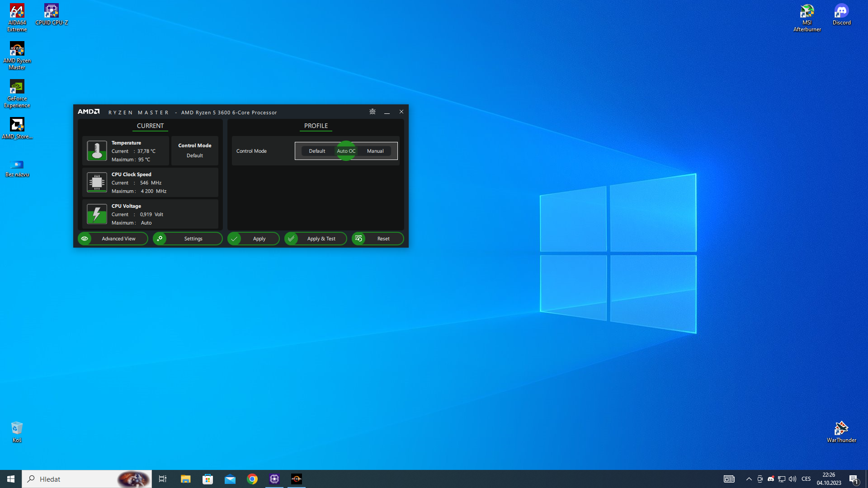Select Manual control mode

(375, 151)
